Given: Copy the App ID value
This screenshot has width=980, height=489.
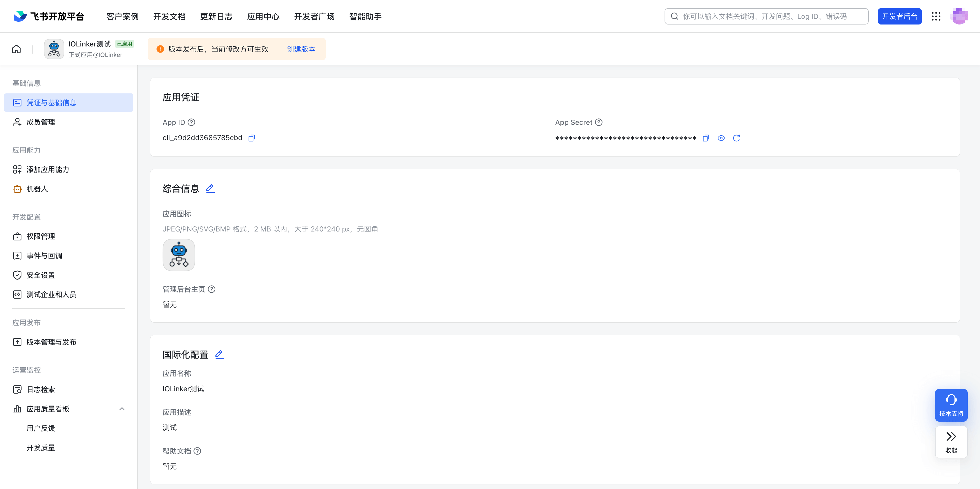Looking at the screenshot, I should click(251, 138).
